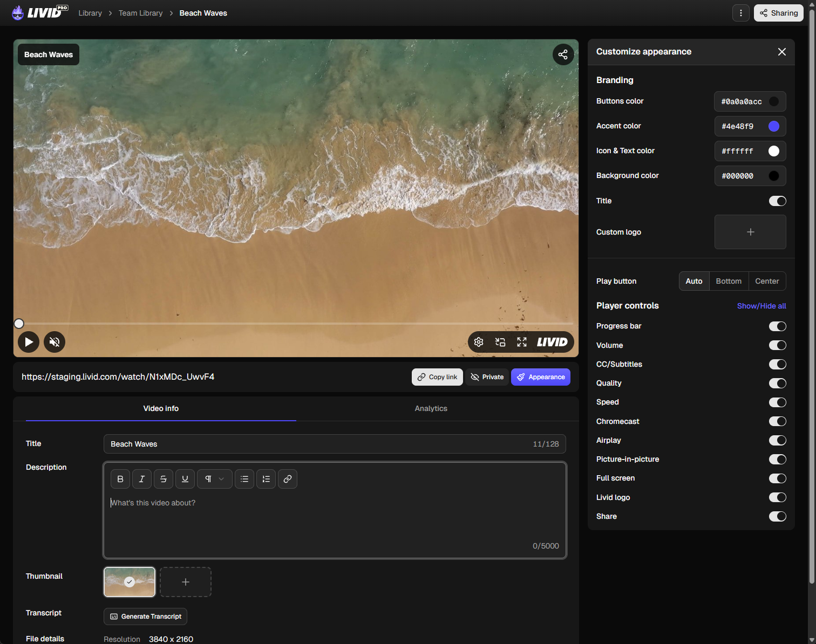Unmute the video with the speaker icon
The height and width of the screenshot is (644, 816).
55,342
